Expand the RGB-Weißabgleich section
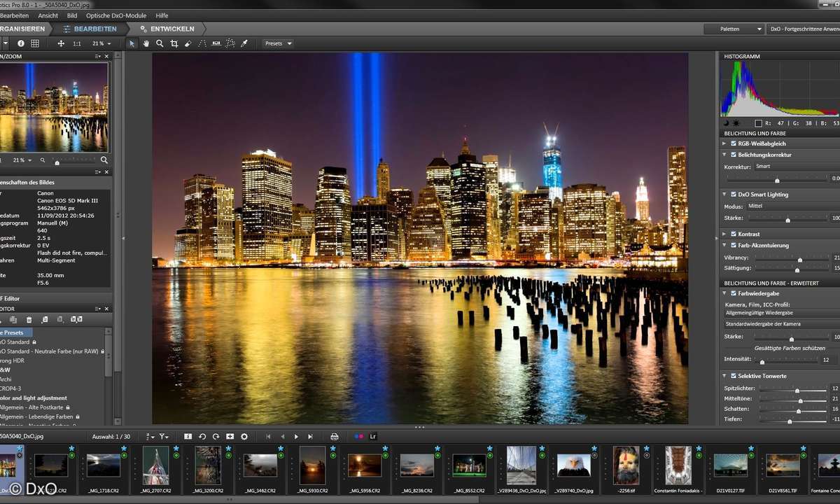Screen dimensions: 840x504 [x=724, y=143]
